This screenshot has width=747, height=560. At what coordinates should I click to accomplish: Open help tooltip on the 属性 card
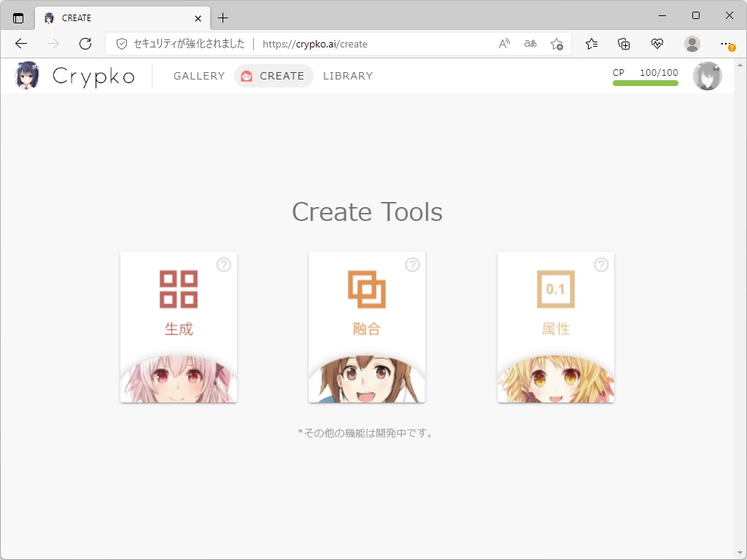coord(601,265)
